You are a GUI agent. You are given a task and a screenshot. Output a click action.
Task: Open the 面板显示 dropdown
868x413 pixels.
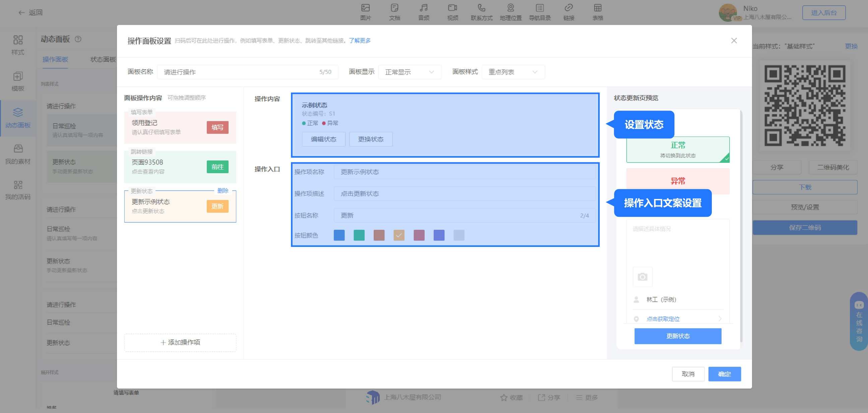(x=410, y=72)
